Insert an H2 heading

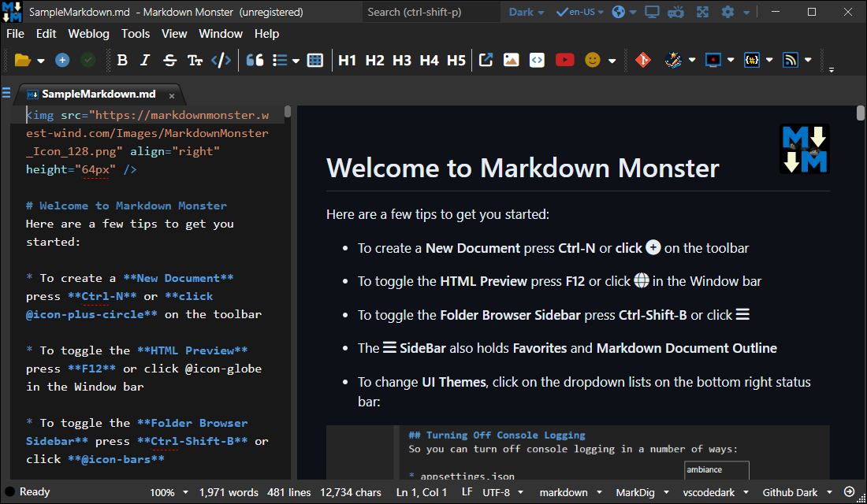(374, 60)
